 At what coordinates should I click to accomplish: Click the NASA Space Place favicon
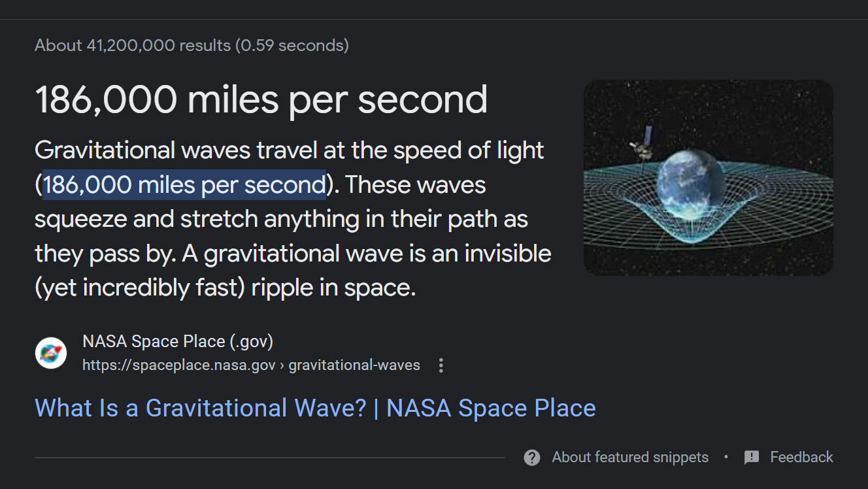click(51, 353)
